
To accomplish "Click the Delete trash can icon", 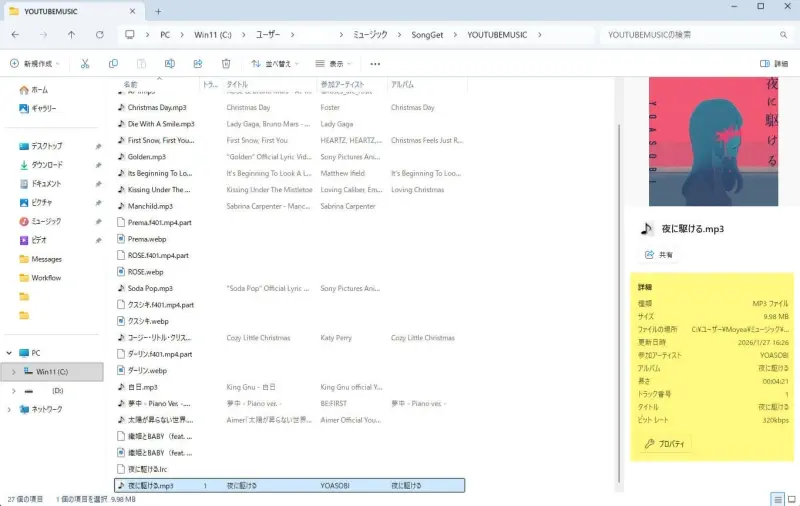I will pyautogui.click(x=226, y=63).
